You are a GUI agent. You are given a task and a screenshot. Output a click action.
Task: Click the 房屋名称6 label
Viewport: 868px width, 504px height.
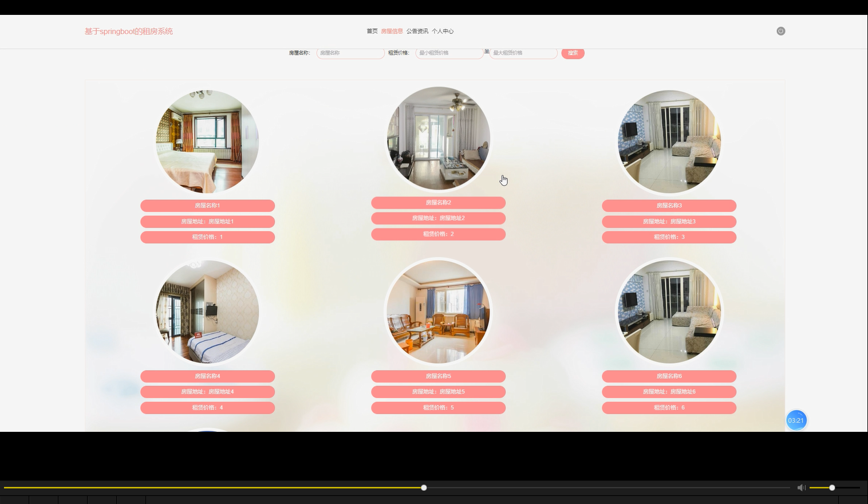click(x=669, y=376)
